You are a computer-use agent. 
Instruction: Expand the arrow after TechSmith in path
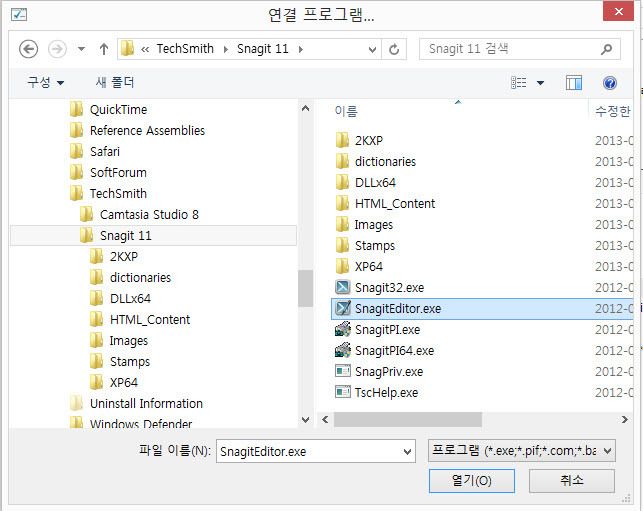tap(226, 50)
